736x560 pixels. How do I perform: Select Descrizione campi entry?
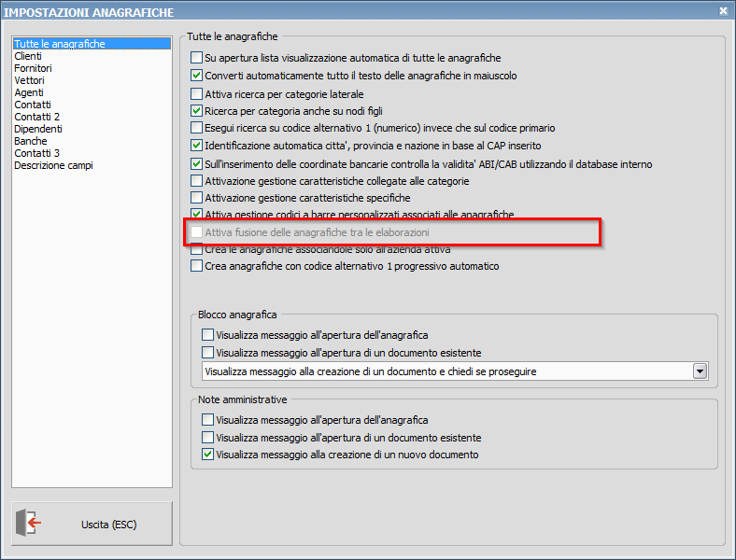pyautogui.click(x=53, y=165)
